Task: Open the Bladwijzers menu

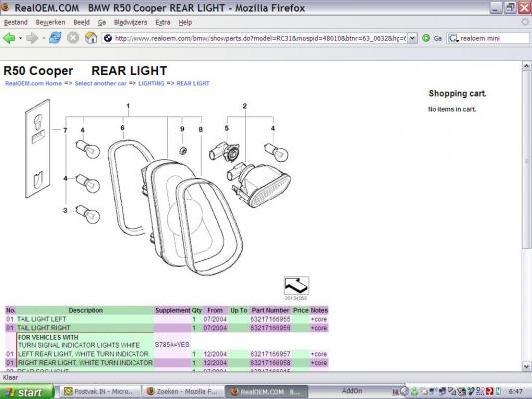Action: 131,22
